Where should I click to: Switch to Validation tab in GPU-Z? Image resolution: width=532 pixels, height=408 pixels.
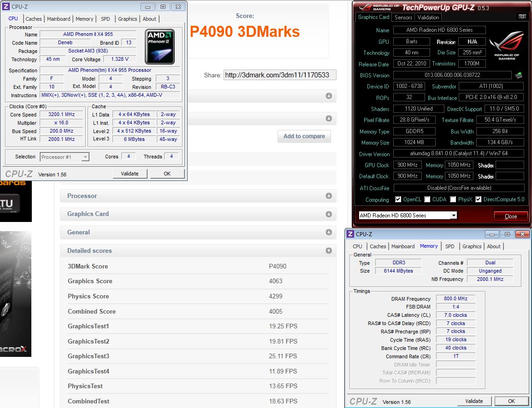pyautogui.click(x=428, y=17)
